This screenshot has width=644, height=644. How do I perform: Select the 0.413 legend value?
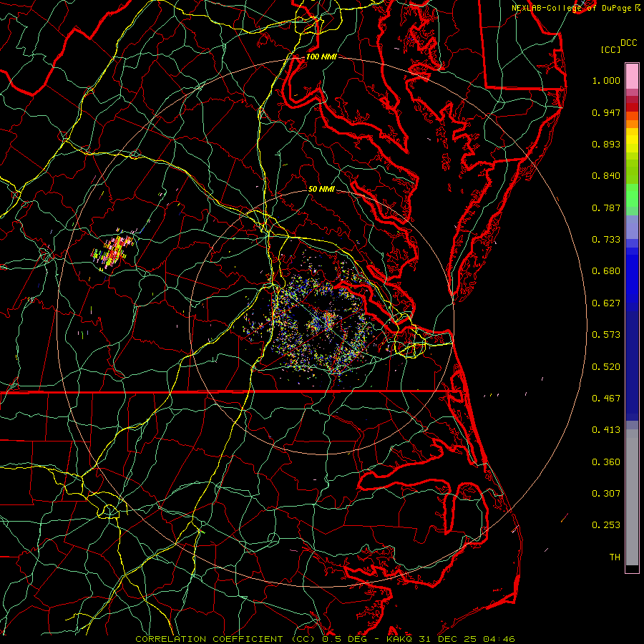[x=606, y=430]
